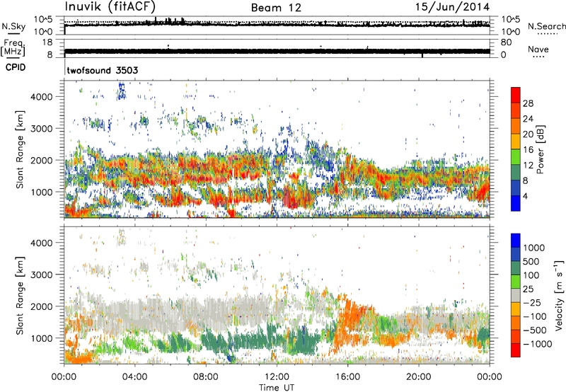
Task: Pick the red top segment of Power colorbar
Action: (516, 96)
